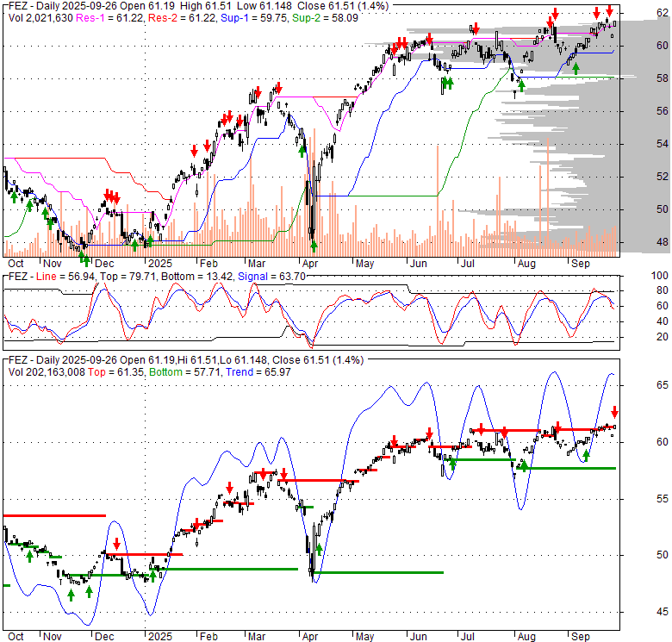This screenshot has height=642, width=672.
Task: Click the green buy arrow at April low, top chart
Action: (314, 246)
